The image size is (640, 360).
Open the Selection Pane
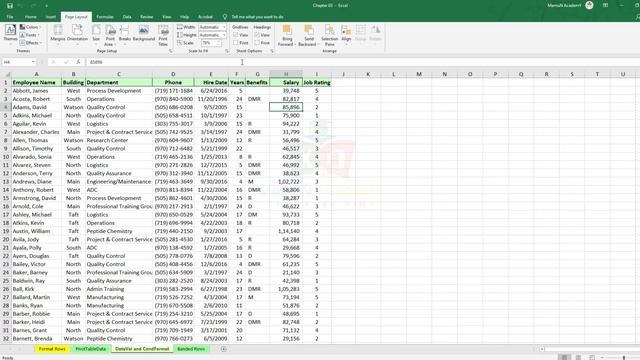(x=329, y=35)
